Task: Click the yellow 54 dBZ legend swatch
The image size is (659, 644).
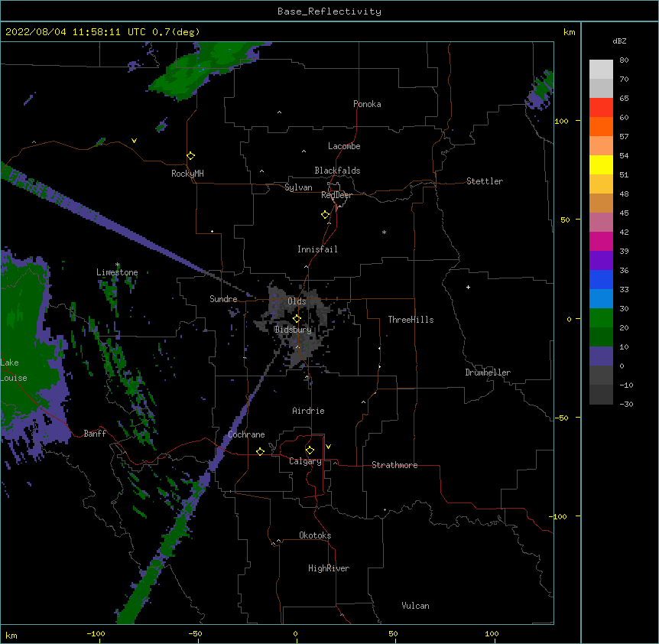Action: tap(601, 164)
